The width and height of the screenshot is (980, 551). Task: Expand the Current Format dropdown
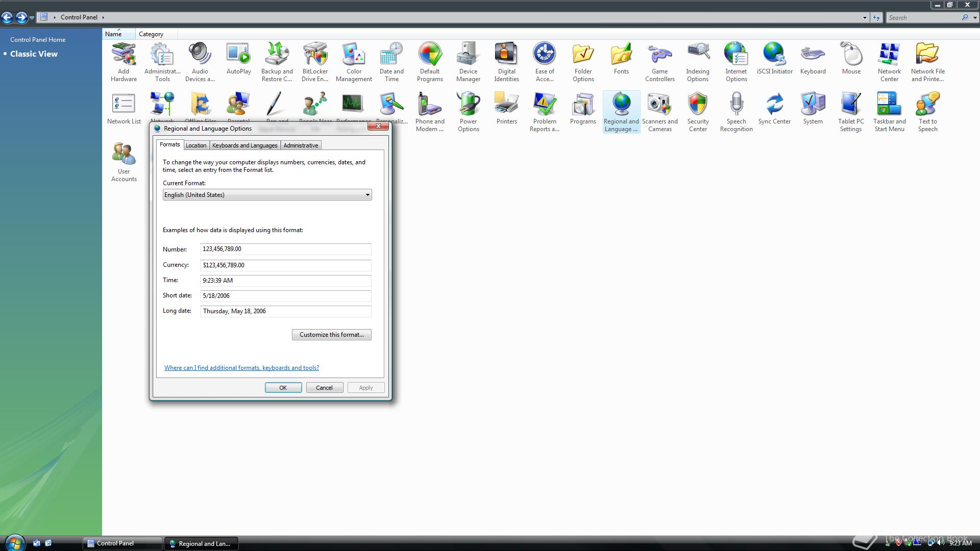[x=267, y=195]
